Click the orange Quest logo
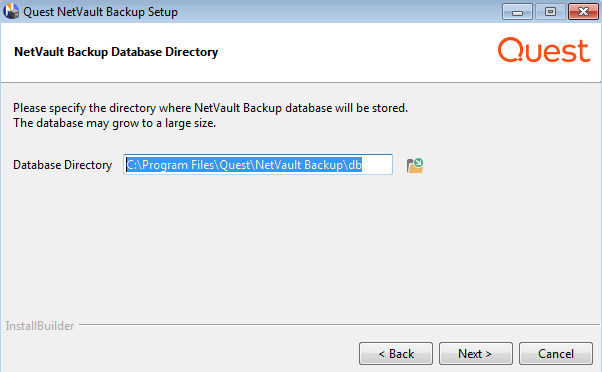 tap(544, 50)
